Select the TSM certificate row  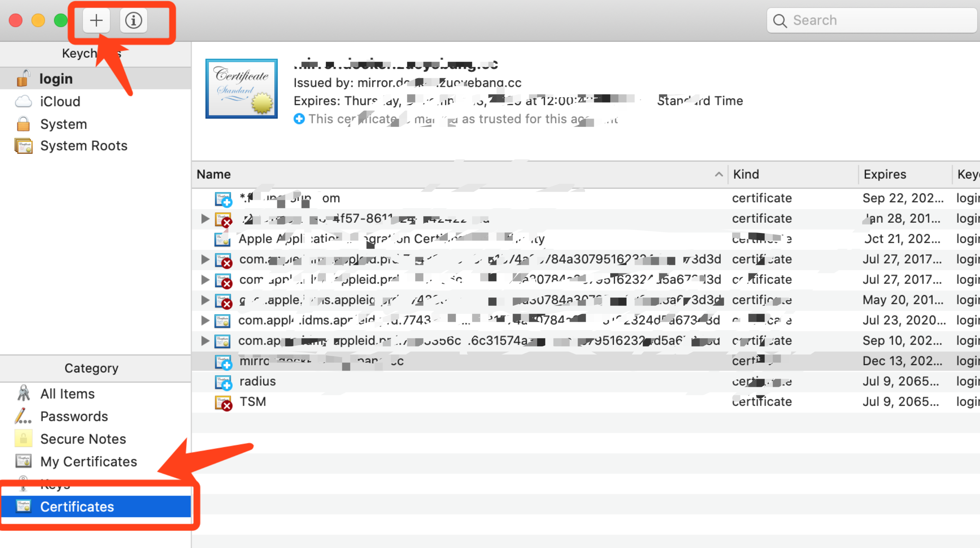click(586, 402)
